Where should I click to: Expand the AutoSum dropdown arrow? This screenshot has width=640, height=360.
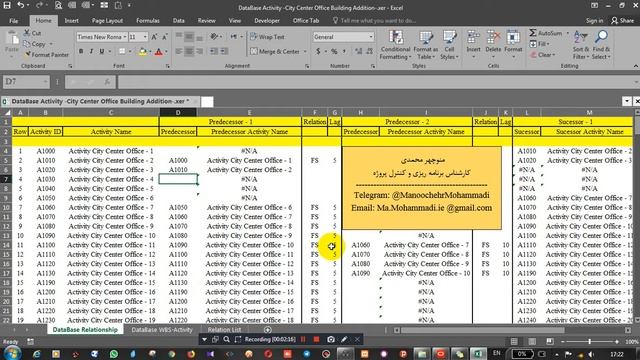pyautogui.click(x=567, y=33)
